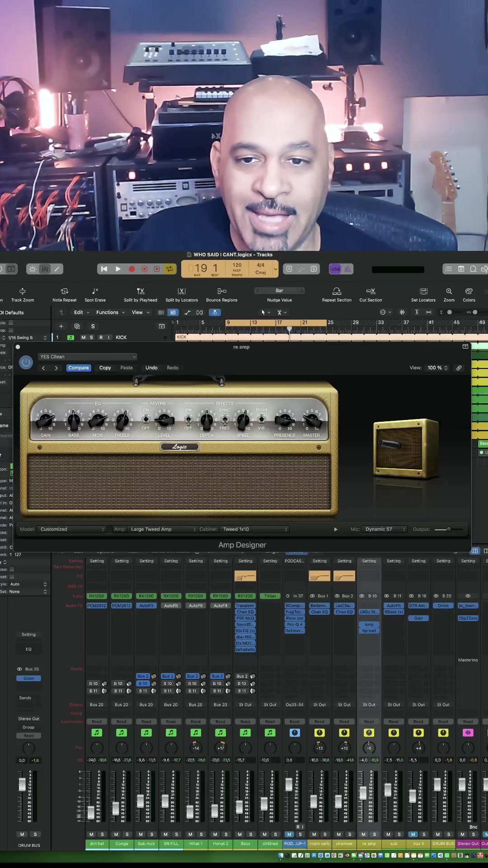This screenshot has height=868, width=488.
Task: Click the Track Zoom toolbar icon
Action: 23,291
